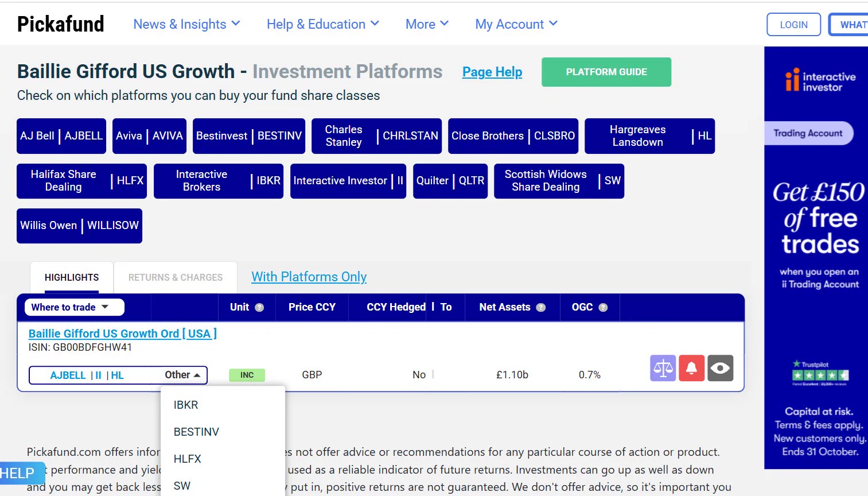Image resolution: width=868 pixels, height=496 pixels.
Task: Expand the My Account menu
Action: (x=516, y=24)
